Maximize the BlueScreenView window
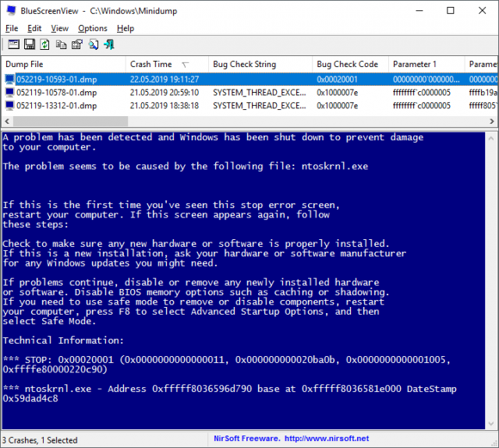Screen dimensions: 499x448 [451, 10]
